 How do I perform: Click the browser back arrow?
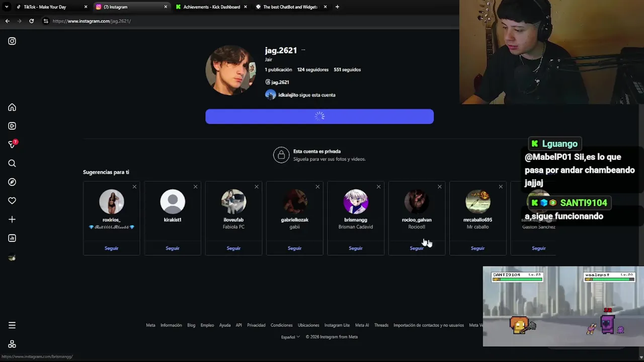(x=7, y=21)
